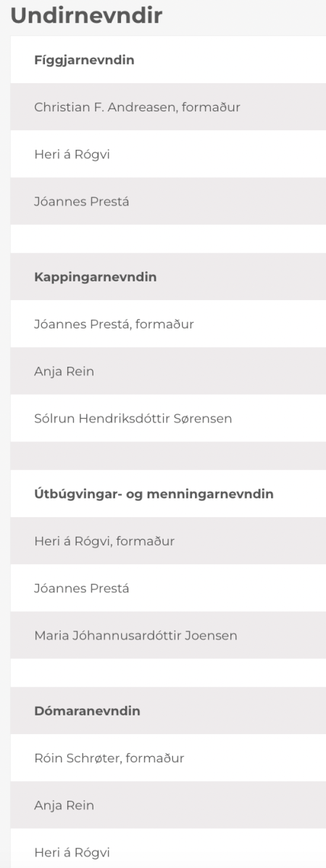
Task: Select Heri á Rógvi under Fíggjarnevndin
Action: pyautogui.click(x=168, y=154)
